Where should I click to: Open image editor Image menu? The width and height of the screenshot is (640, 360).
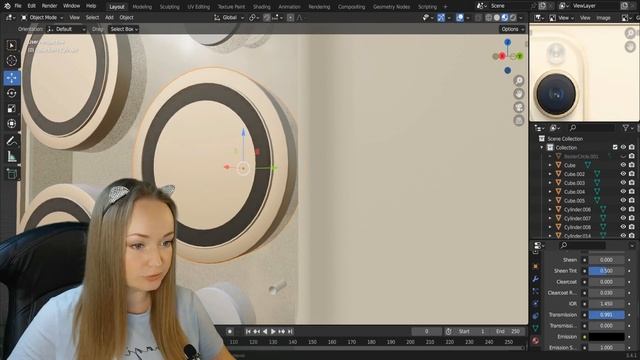[603, 18]
